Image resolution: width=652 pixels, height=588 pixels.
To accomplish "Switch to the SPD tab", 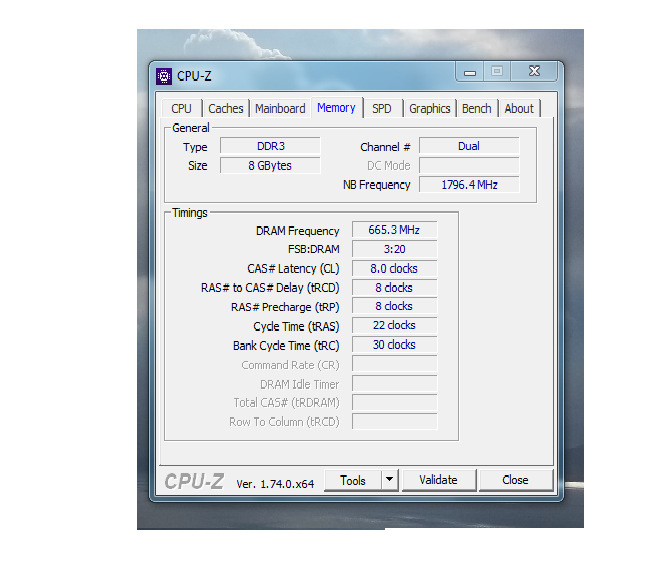I will 382,109.
